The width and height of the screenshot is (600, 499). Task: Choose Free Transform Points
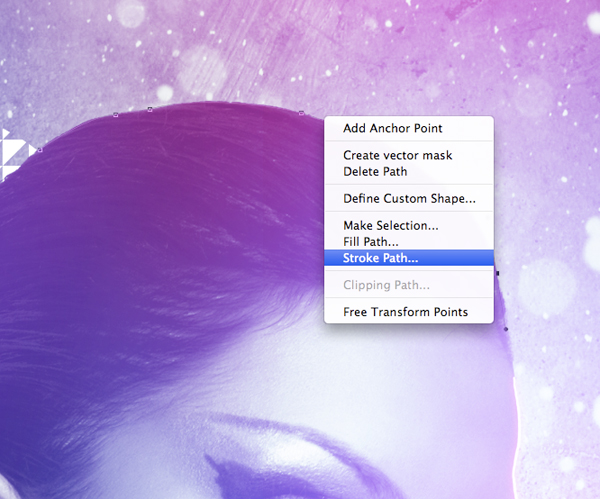coord(405,312)
